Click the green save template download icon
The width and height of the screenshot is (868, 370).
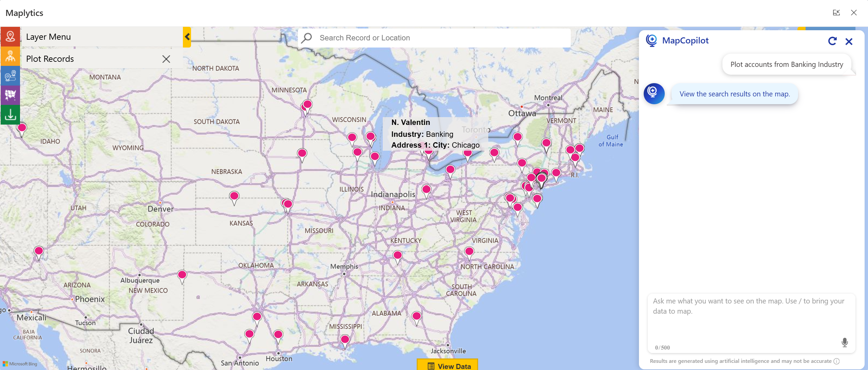click(x=10, y=115)
